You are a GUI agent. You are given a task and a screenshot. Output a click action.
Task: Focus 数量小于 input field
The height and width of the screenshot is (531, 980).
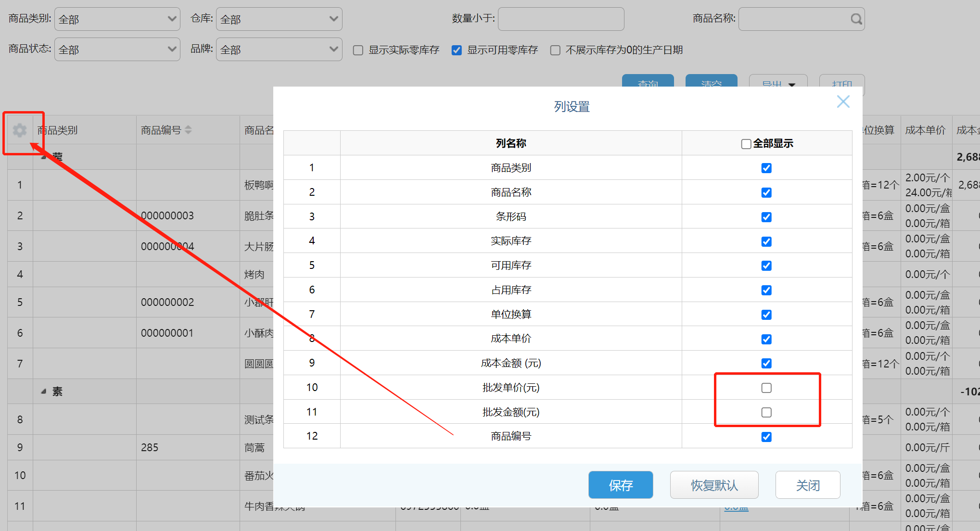561,19
